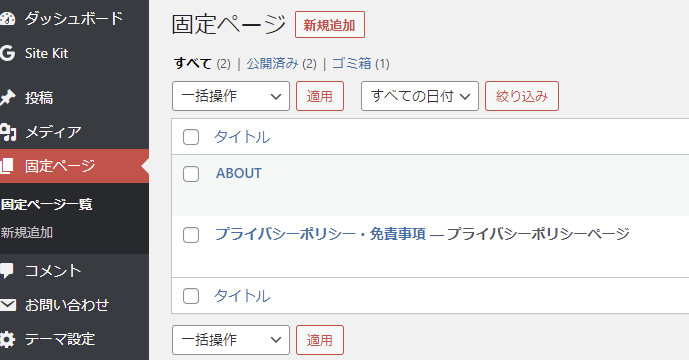Tick the プライバシーポリシー page checkbox
This screenshot has height=360, width=689.
pyautogui.click(x=191, y=235)
